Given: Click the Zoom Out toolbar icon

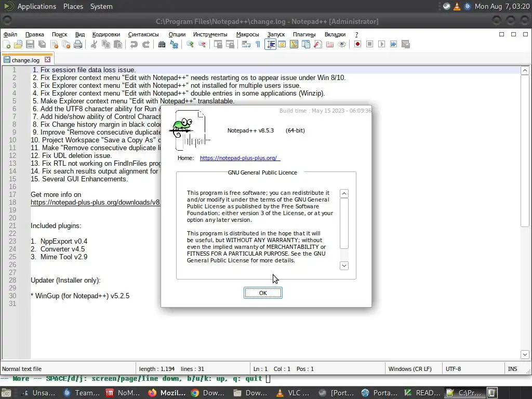Looking at the screenshot, I should (x=202, y=44).
